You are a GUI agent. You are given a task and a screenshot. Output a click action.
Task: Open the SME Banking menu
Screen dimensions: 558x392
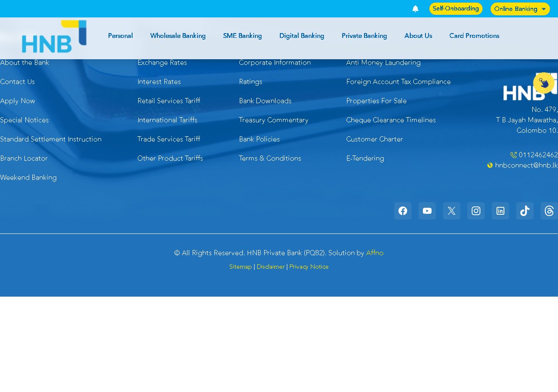tap(242, 36)
